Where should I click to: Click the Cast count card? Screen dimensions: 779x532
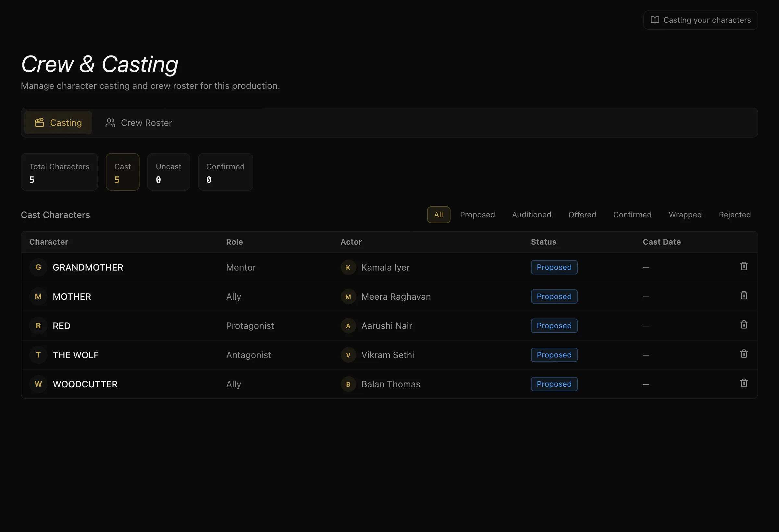pos(123,172)
